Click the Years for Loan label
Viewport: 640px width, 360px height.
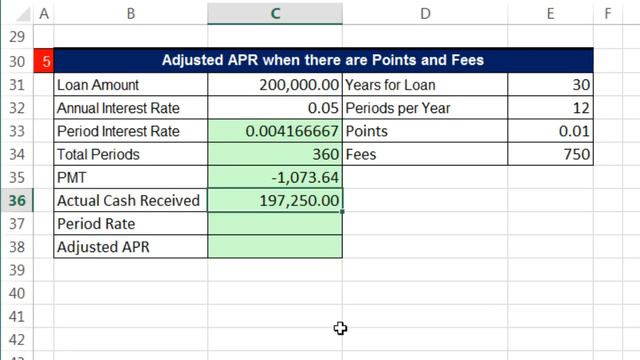pyautogui.click(x=425, y=84)
